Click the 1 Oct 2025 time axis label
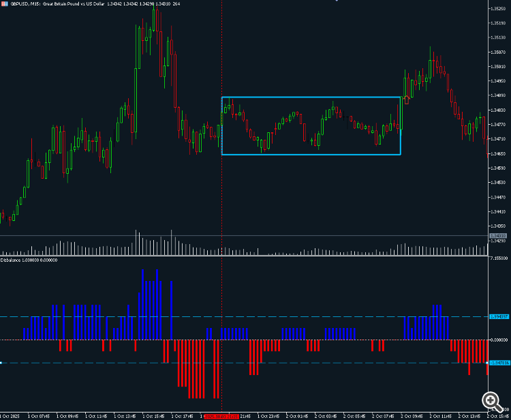Screen dimensions: 511x420 (10, 417)
